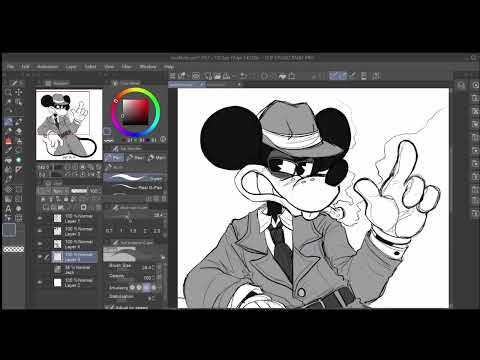Select the highlighted Anti-aliasing option

pyautogui.click(x=147, y=287)
